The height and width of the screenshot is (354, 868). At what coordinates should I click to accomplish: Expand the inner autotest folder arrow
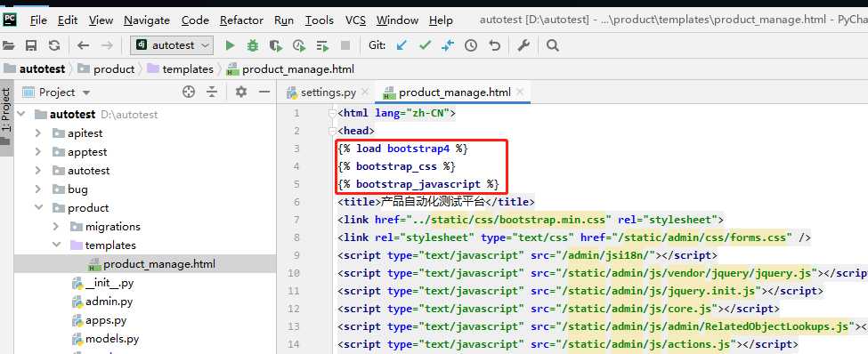(38, 171)
